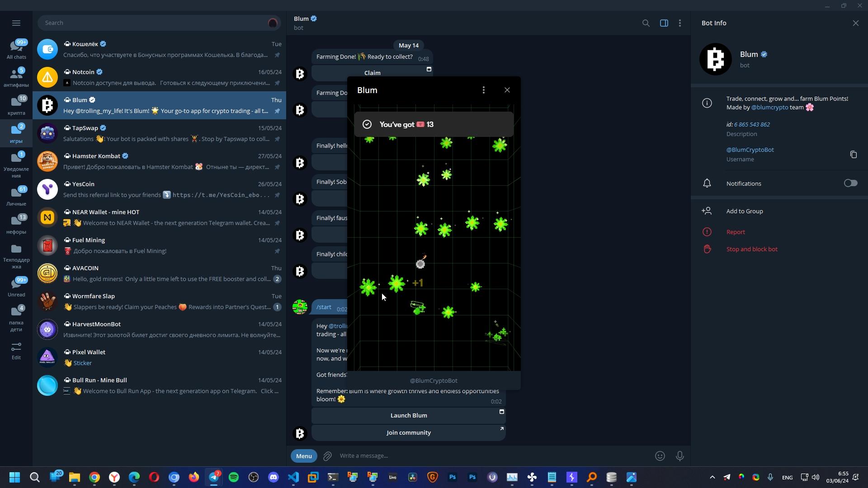Open the Blum mini app three-dot menu
Screen dimensions: 868x488
(483, 90)
